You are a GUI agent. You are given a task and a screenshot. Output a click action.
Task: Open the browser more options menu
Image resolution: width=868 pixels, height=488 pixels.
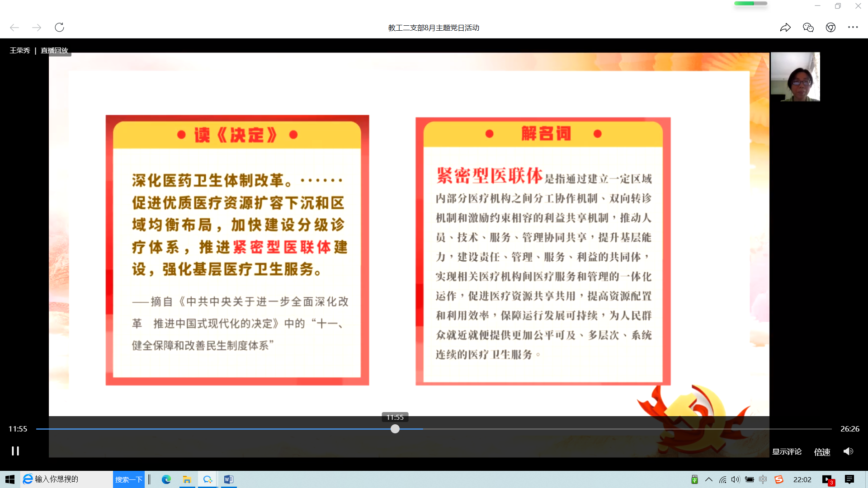(853, 27)
